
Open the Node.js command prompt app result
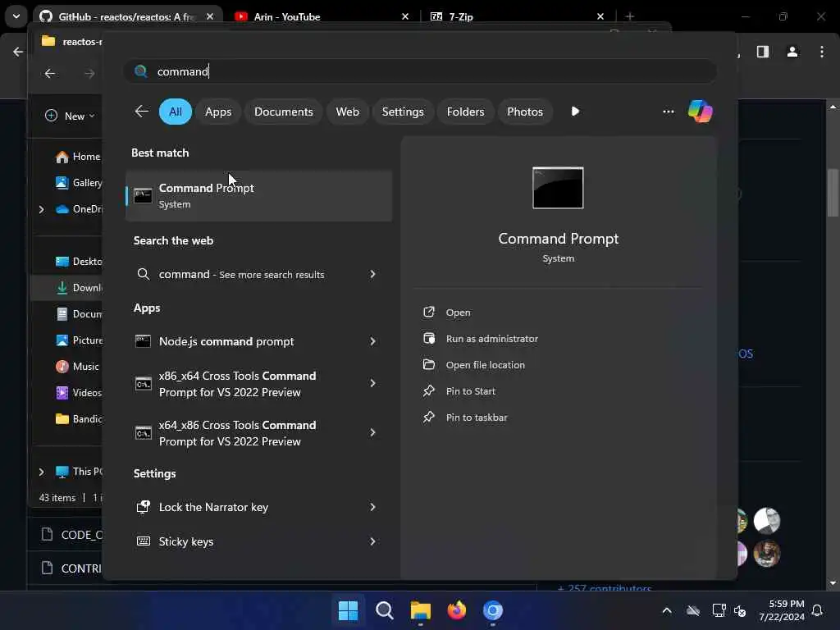coord(258,341)
